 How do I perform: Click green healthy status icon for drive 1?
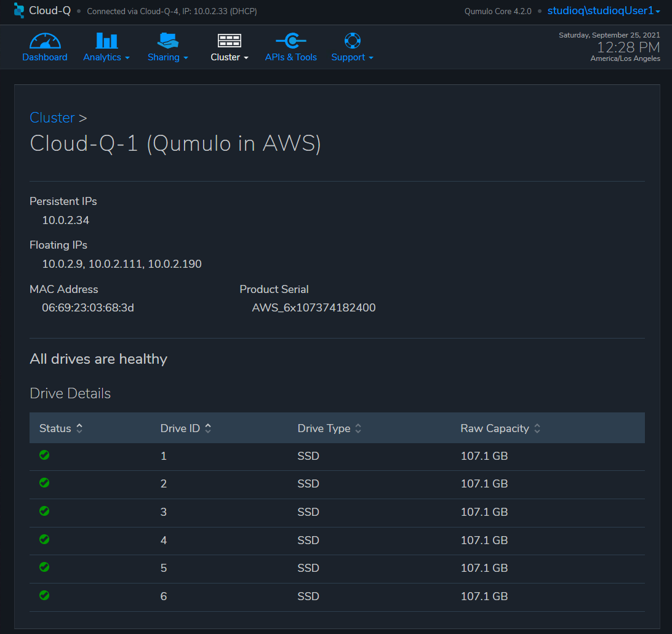pos(44,455)
